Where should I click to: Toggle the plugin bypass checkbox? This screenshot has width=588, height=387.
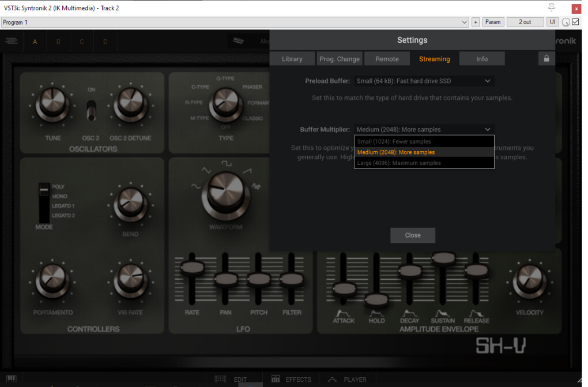(576, 22)
